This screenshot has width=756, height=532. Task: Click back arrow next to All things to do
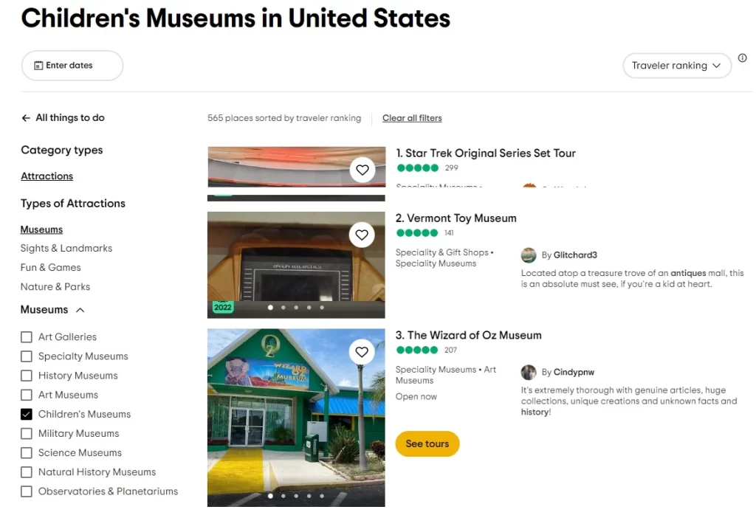coord(26,118)
